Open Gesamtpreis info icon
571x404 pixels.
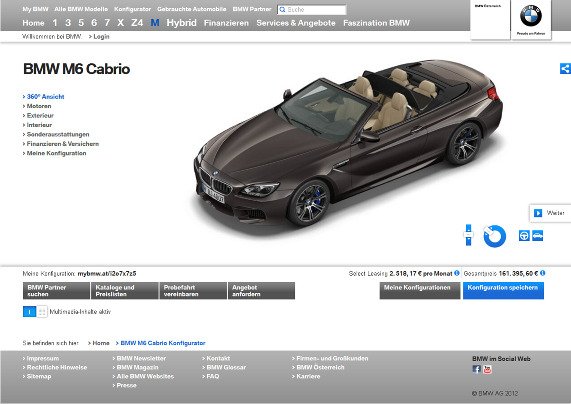[543, 273]
